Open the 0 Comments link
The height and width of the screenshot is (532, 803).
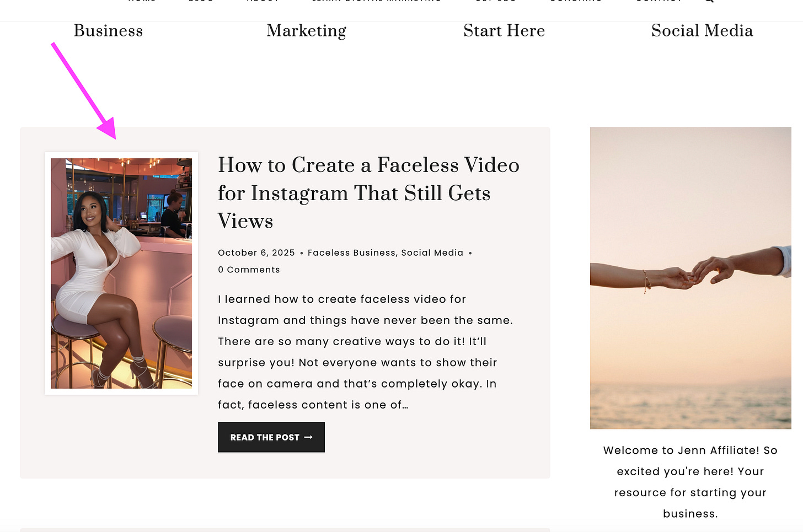click(x=249, y=270)
